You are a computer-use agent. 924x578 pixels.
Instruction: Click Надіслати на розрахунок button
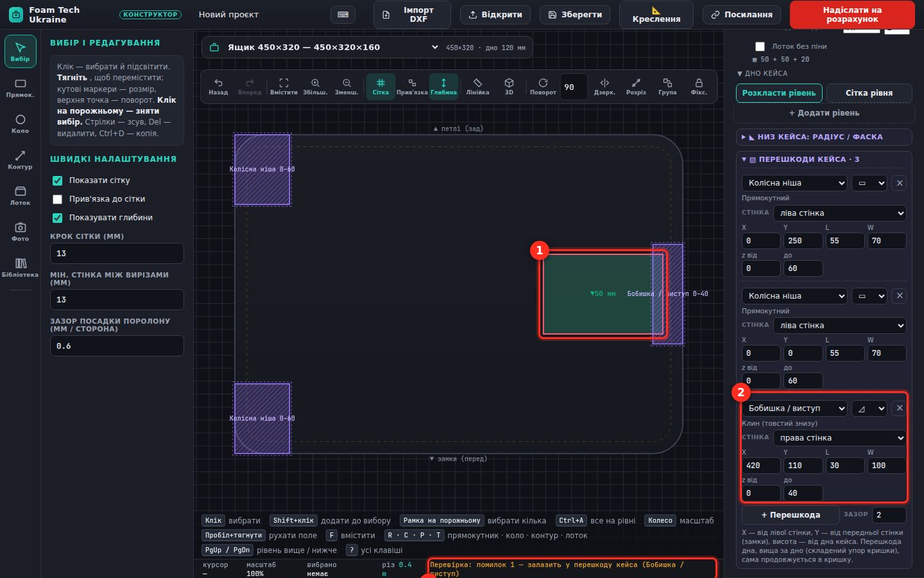point(852,14)
